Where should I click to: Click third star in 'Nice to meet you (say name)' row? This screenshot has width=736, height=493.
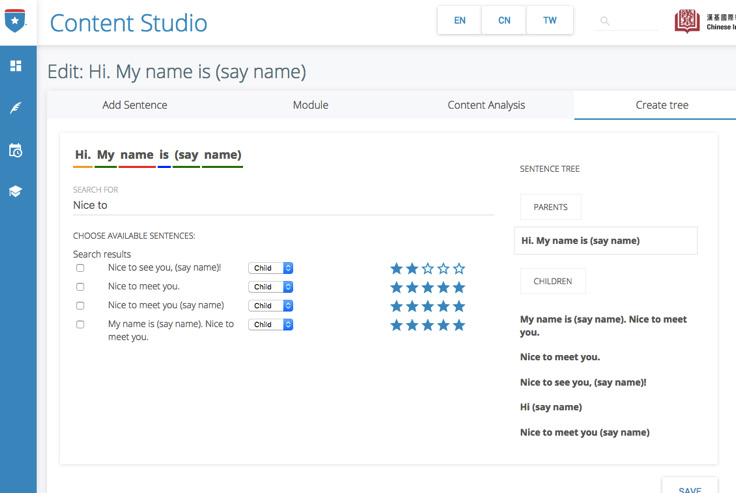click(428, 306)
